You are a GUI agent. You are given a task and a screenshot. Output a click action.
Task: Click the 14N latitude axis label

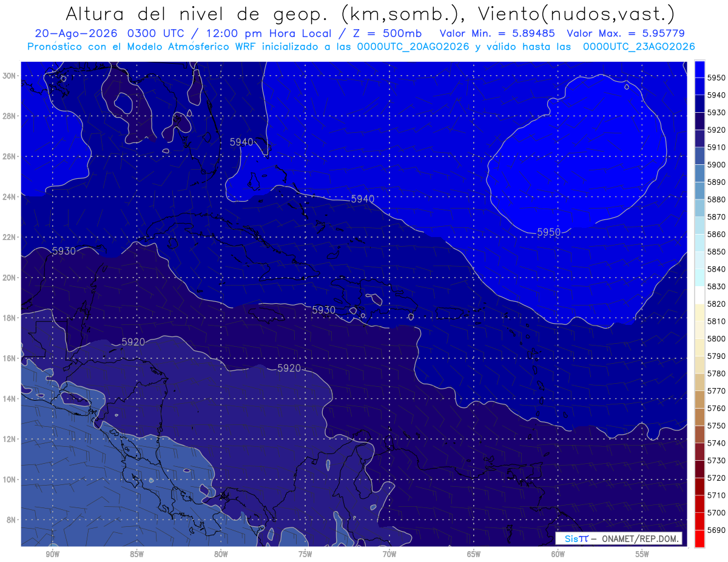pos(10,398)
